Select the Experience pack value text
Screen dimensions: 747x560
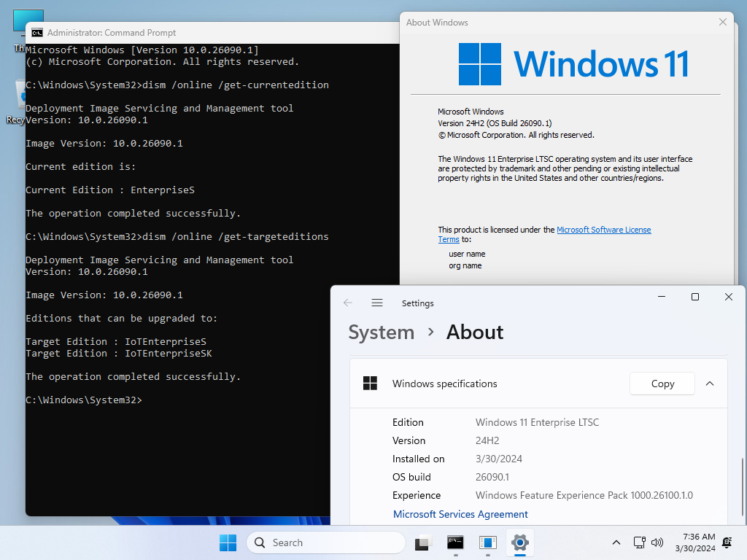584,495
